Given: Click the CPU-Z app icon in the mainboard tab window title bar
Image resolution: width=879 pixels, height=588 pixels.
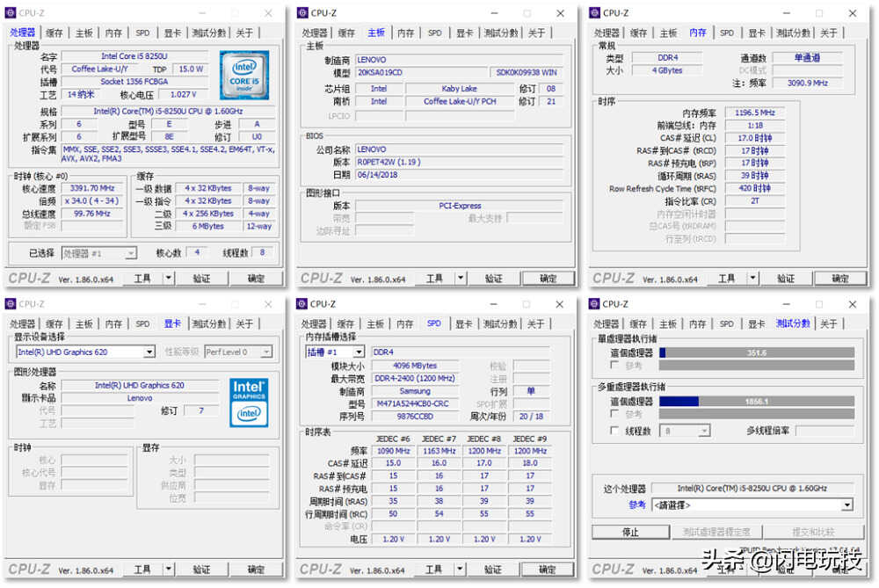Looking at the screenshot, I should [302, 13].
